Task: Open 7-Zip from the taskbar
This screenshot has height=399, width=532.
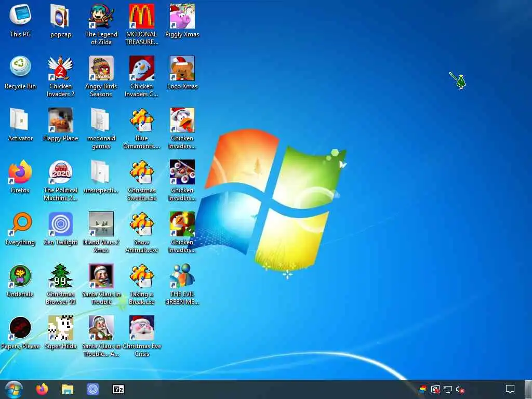Action: pos(118,389)
